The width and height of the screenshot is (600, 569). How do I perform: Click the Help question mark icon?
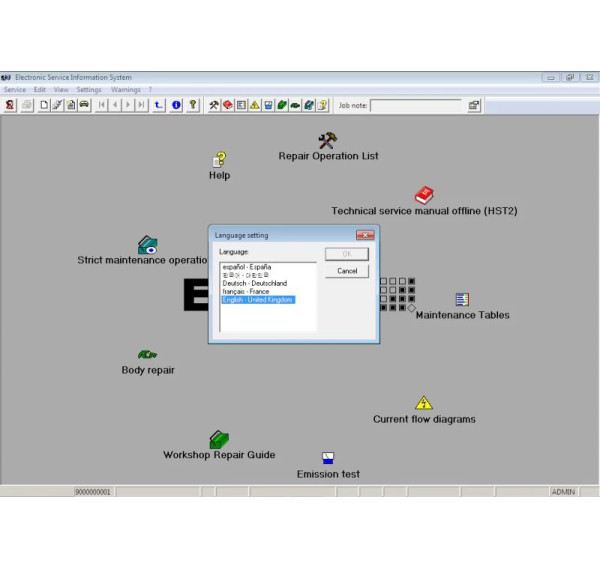[219, 159]
